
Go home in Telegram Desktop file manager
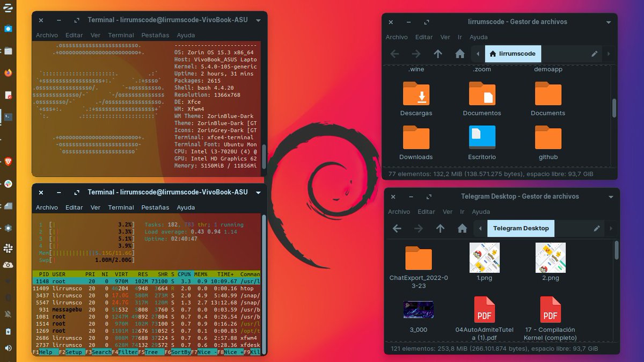coord(462,228)
